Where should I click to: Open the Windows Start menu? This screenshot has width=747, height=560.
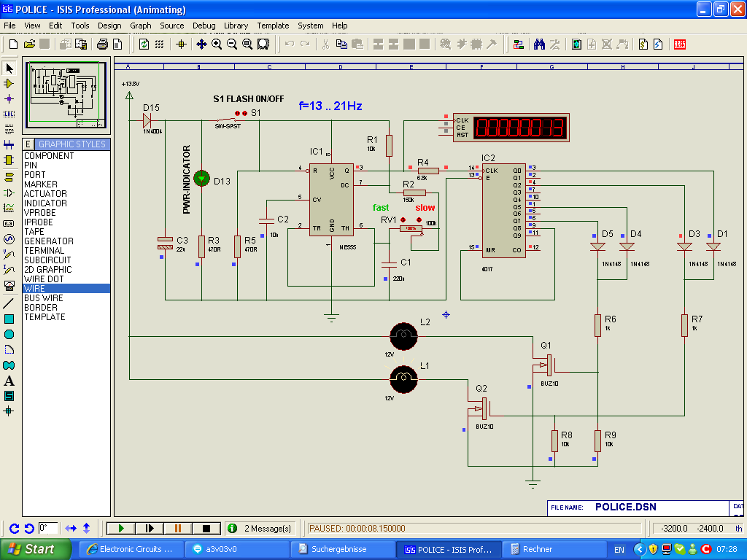click(35, 549)
